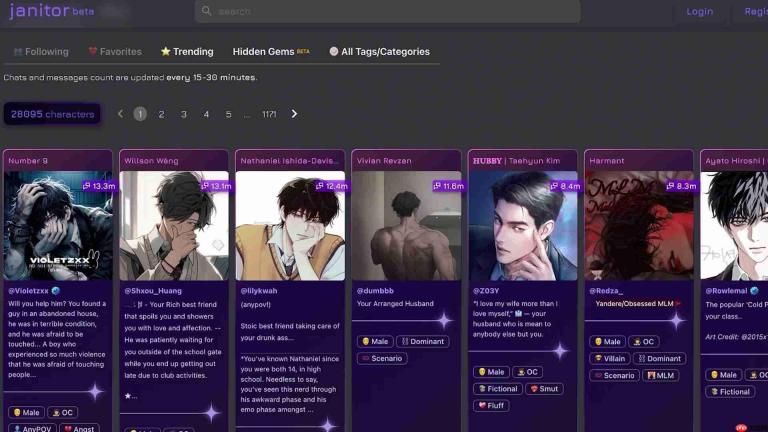This screenshot has height=432, width=768.
Task: Click the Willson Wang card title
Action: pos(151,161)
